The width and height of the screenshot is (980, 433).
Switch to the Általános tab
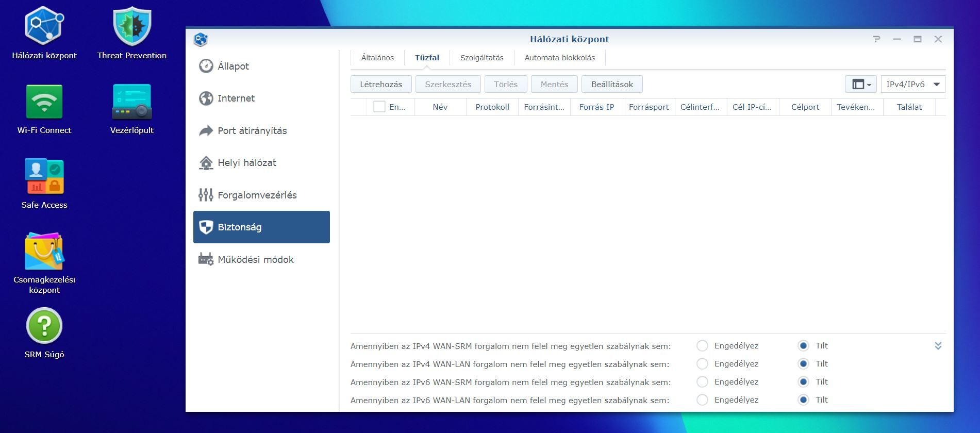[x=377, y=58]
